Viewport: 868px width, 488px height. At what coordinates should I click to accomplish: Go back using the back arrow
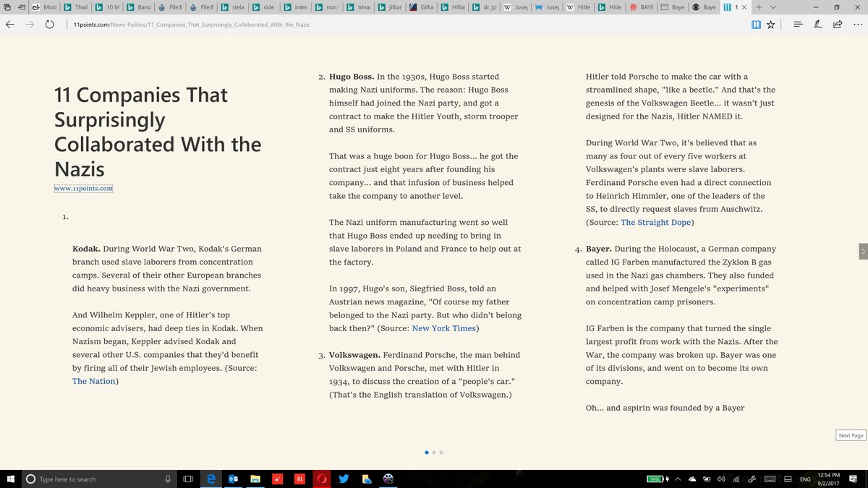tap(10, 24)
